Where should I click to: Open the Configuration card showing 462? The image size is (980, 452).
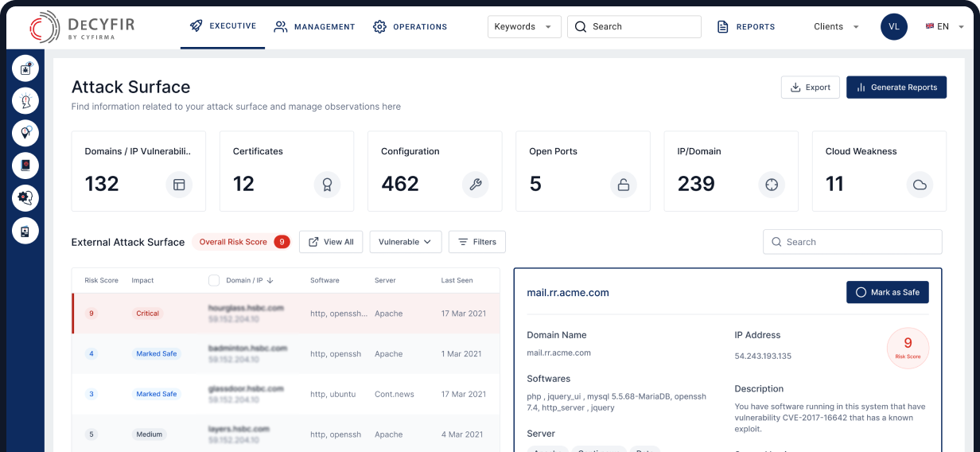(x=434, y=171)
